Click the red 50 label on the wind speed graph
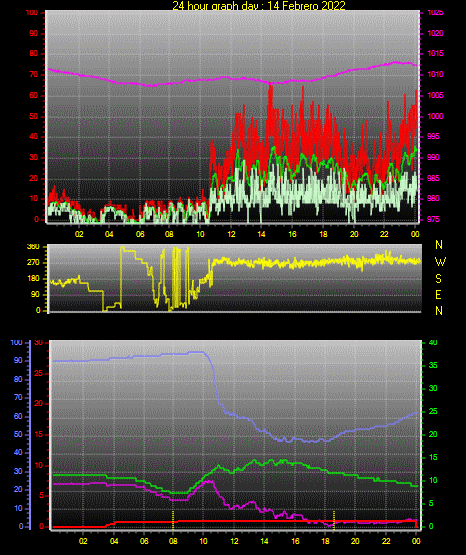 (33, 116)
